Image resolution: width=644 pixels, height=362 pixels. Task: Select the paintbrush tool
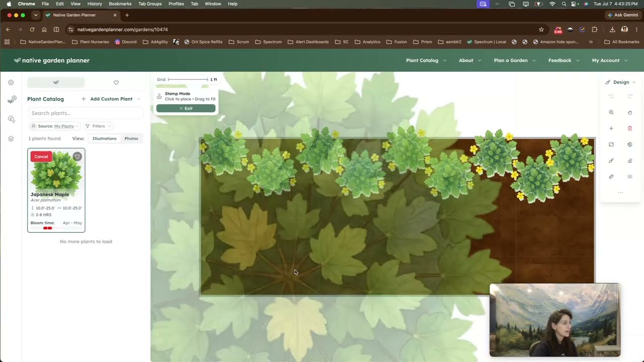tap(611, 161)
